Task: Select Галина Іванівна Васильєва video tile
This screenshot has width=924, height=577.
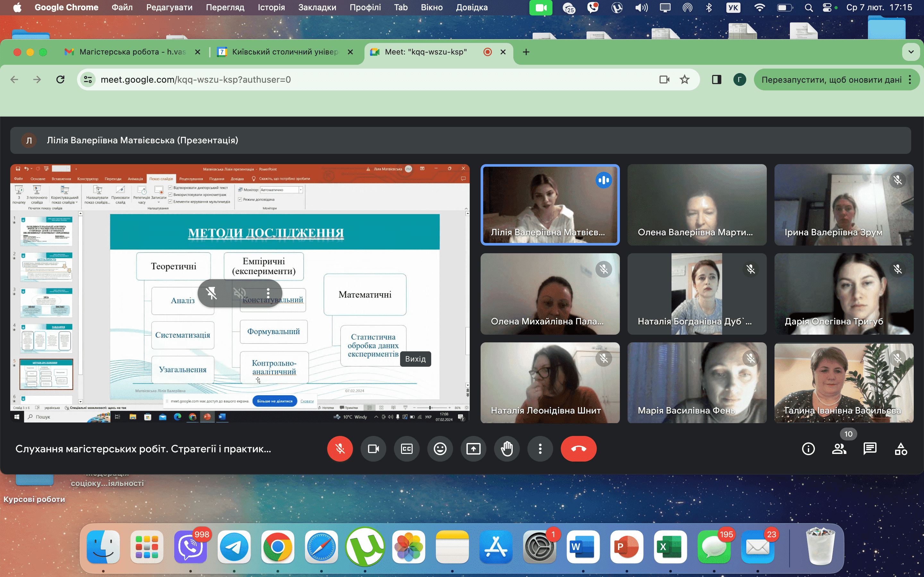Action: click(843, 383)
